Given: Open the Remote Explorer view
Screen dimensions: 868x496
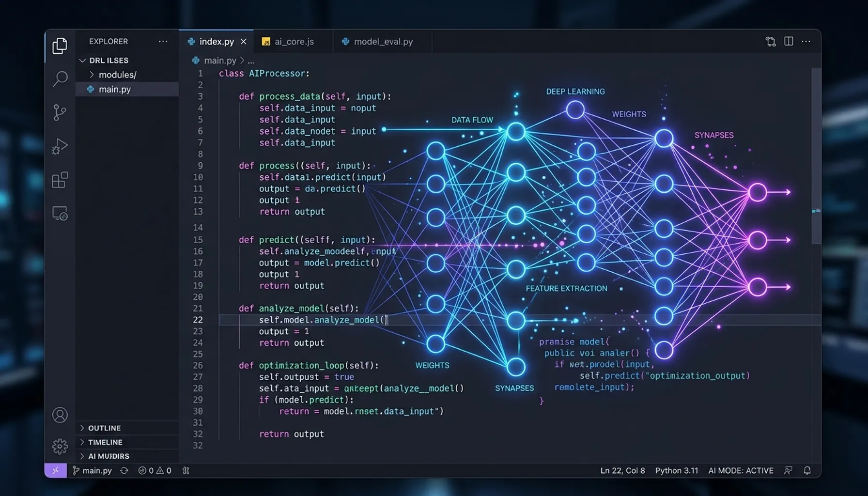Looking at the screenshot, I should coord(60,213).
